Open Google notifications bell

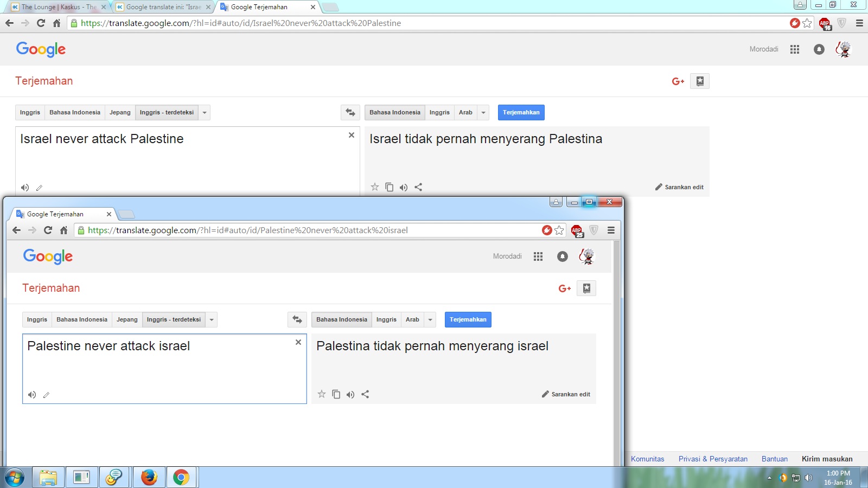pyautogui.click(x=562, y=256)
